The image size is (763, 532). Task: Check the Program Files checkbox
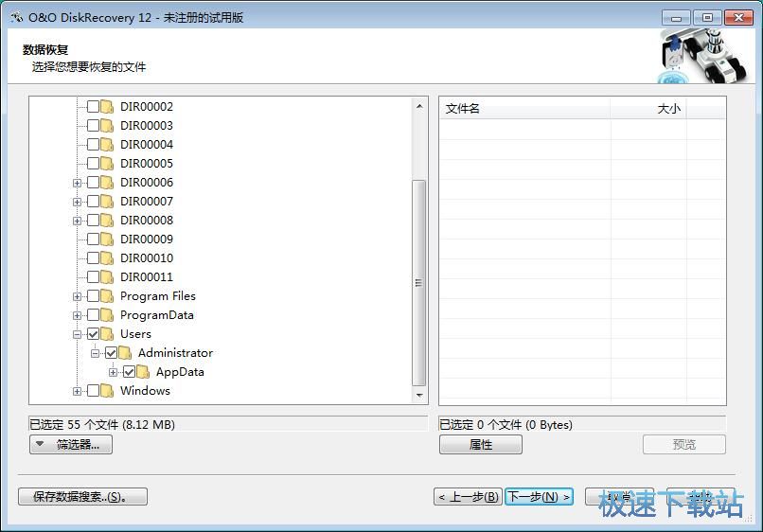click(93, 296)
